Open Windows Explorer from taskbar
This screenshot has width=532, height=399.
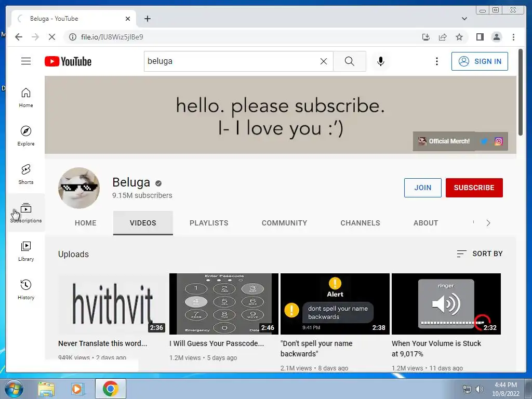tap(46, 389)
